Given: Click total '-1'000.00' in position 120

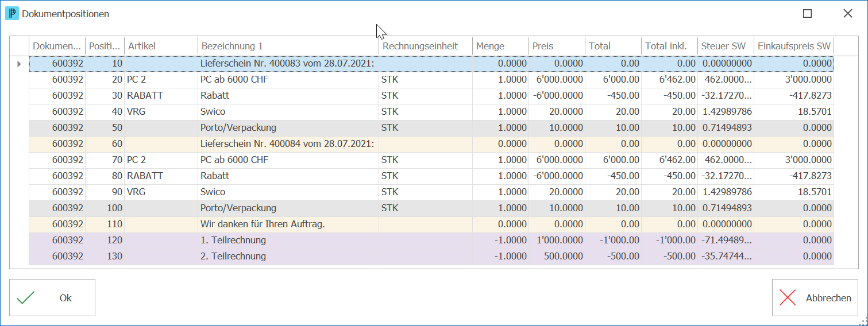Looking at the screenshot, I should click(619, 240).
